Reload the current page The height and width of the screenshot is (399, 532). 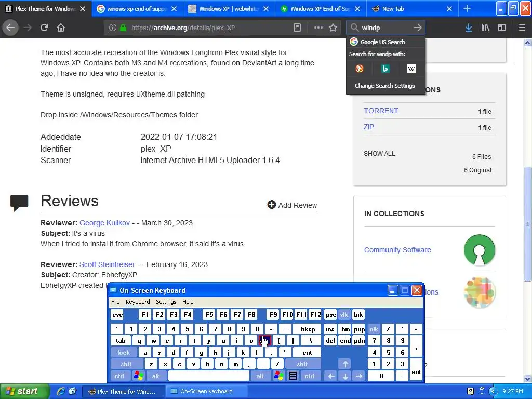[x=44, y=28]
